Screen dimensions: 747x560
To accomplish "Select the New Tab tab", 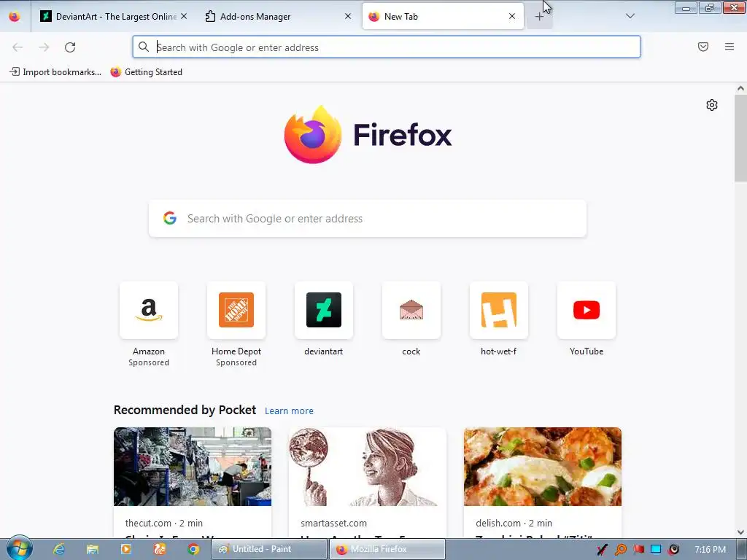I will click(443, 16).
